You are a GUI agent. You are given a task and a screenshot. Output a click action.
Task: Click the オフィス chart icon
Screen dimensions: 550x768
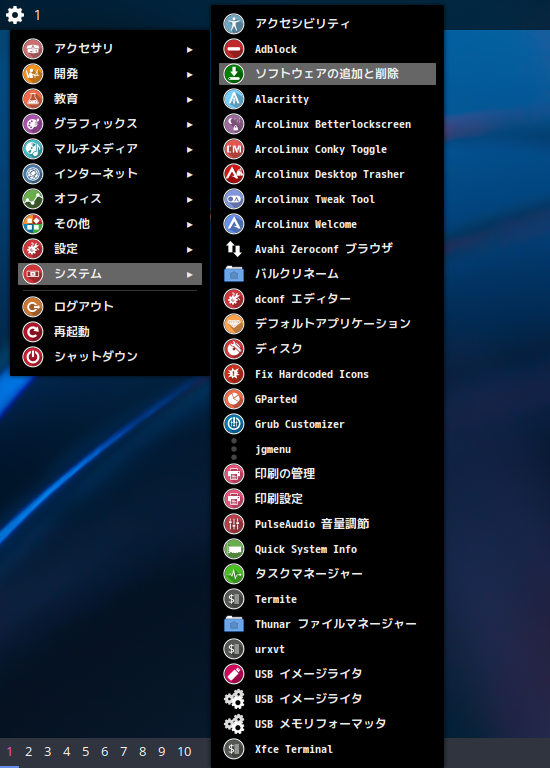coord(33,199)
